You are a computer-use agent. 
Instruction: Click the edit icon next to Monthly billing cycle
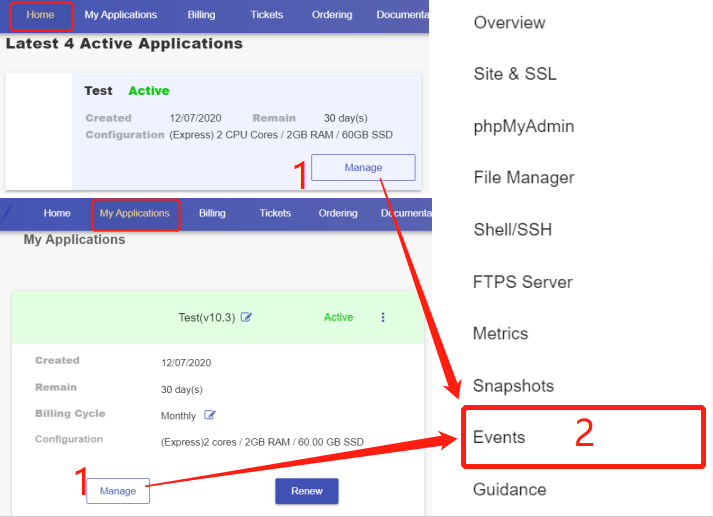[x=210, y=415]
